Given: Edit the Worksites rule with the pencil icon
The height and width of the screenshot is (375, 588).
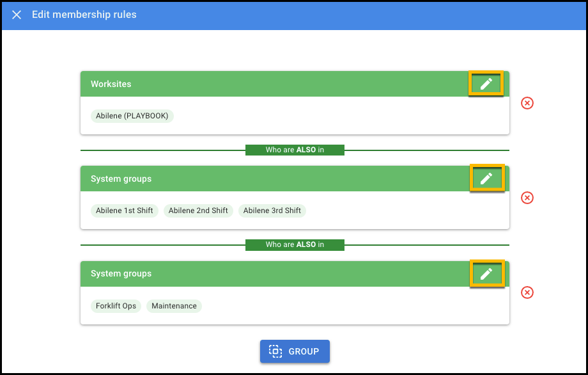Looking at the screenshot, I should tap(486, 84).
